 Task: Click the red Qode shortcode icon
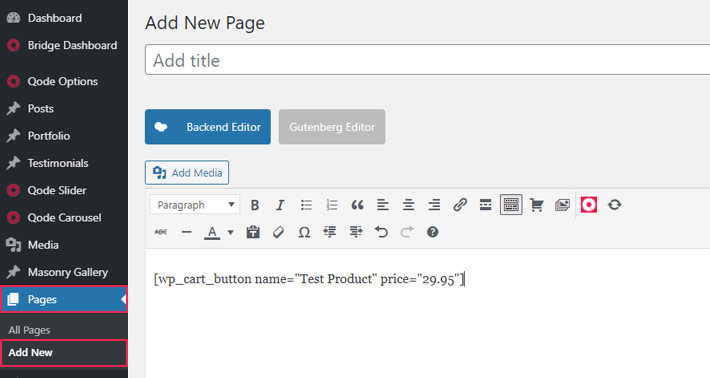pyautogui.click(x=589, y=205)
